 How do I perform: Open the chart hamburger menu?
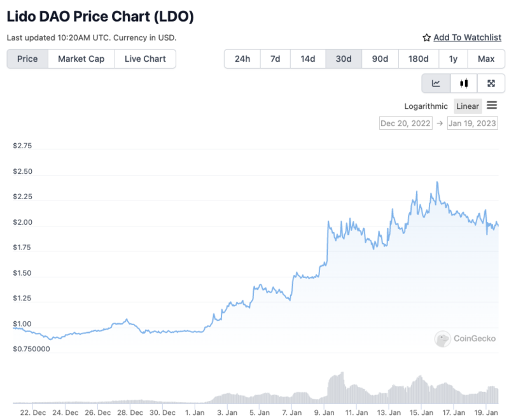(492, 106)
